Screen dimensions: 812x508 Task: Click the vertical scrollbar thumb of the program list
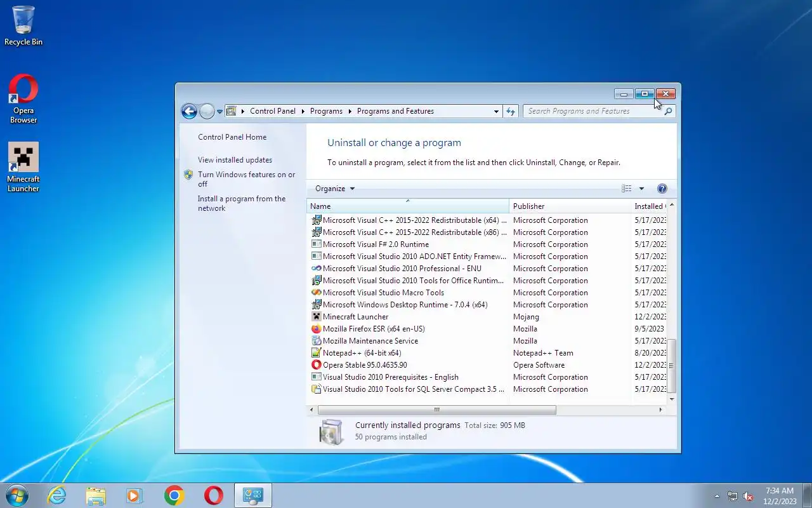[672, 366]
